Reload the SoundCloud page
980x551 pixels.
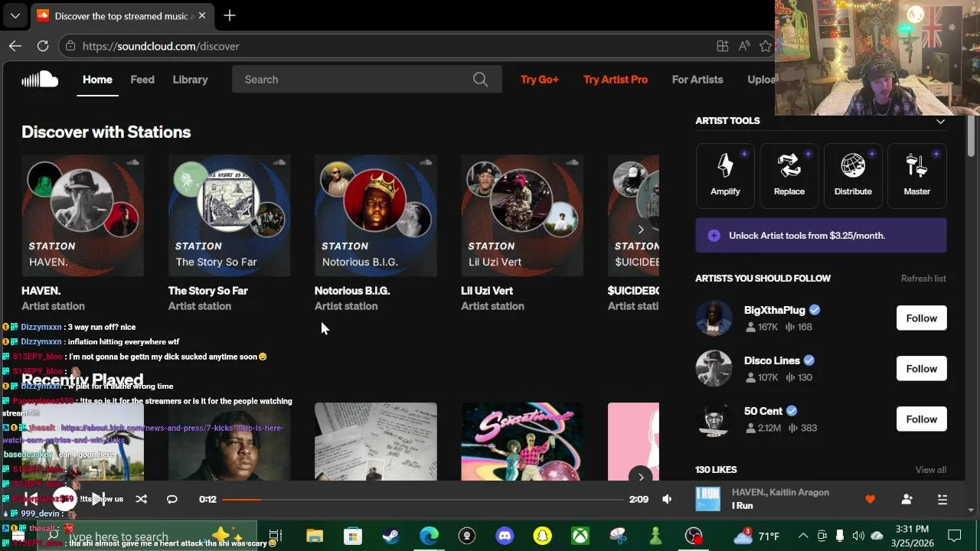pos(43,46)
